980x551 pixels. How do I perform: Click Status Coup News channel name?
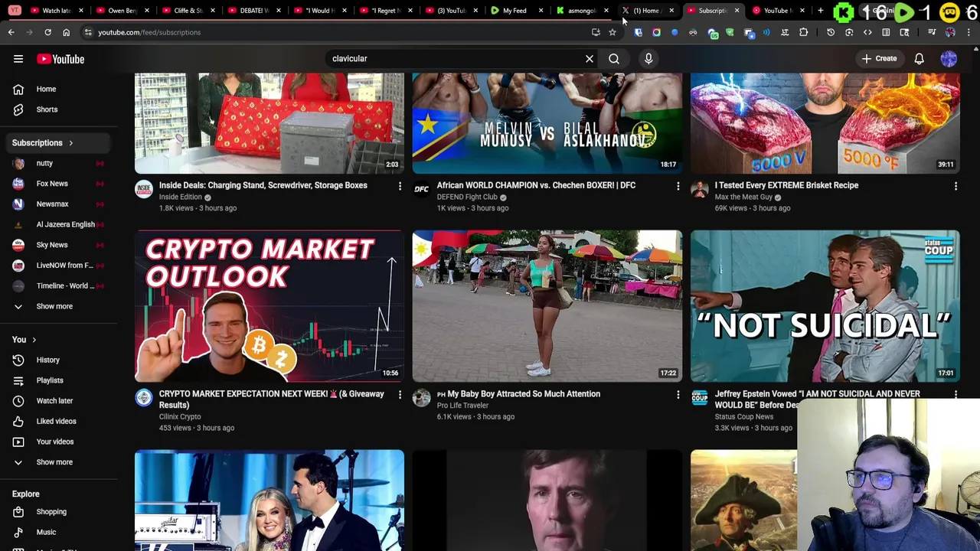click(x=744, y=416)
